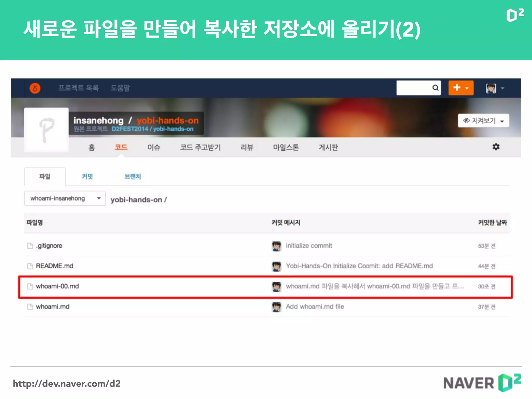
Task: Open the yobi-hands-on project title link
Action: pyautogui.click(x=168, y=120)
